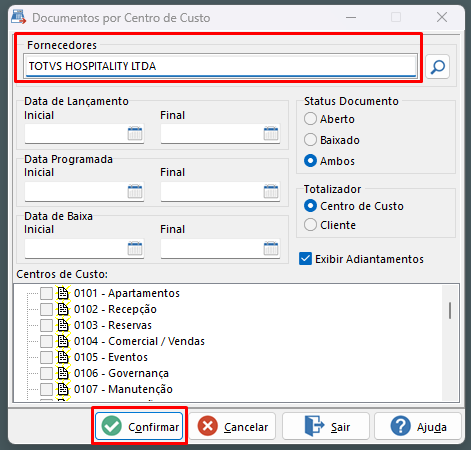Screen dimensions: 471x450
Task: Select the 0106 - Governança row text
Action: [121, 373]
